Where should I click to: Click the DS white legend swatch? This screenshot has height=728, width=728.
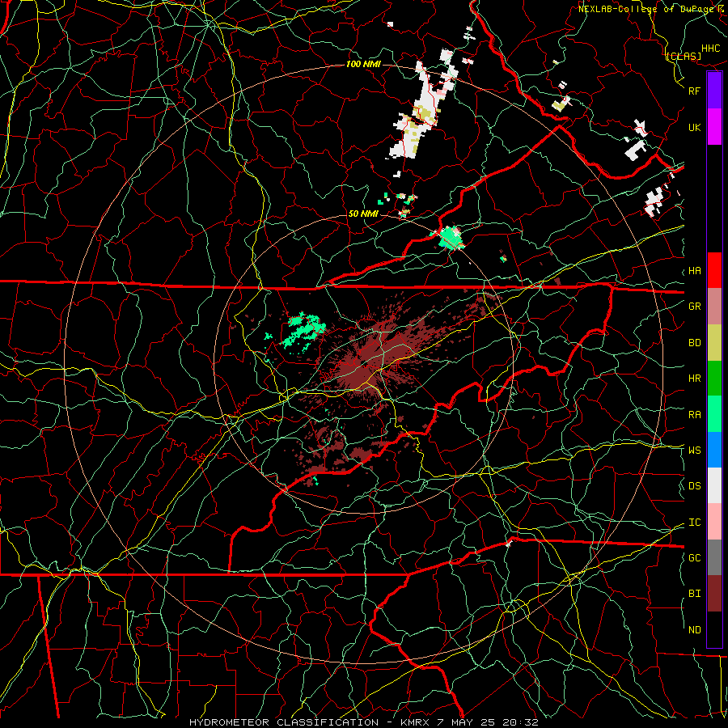714,485
